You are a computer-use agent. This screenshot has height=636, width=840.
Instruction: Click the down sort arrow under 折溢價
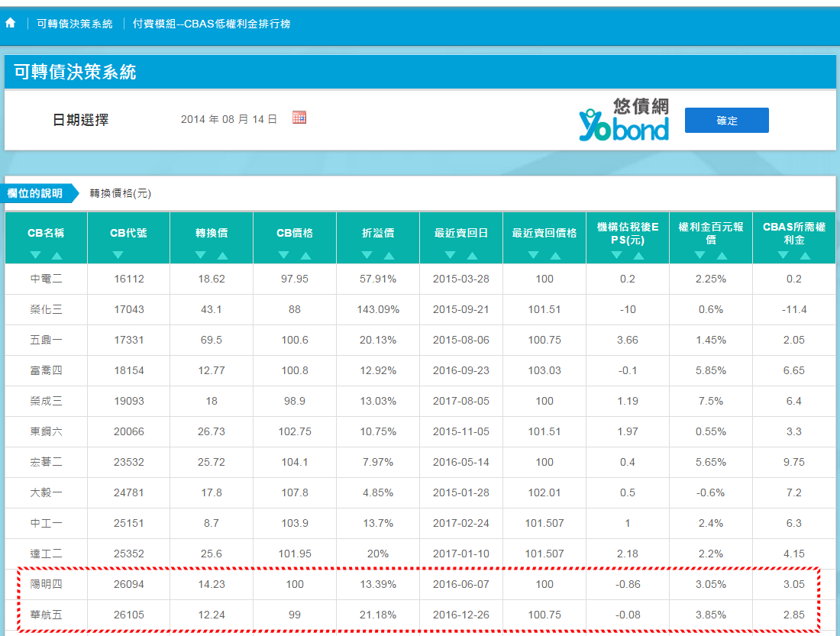[367, 255]
